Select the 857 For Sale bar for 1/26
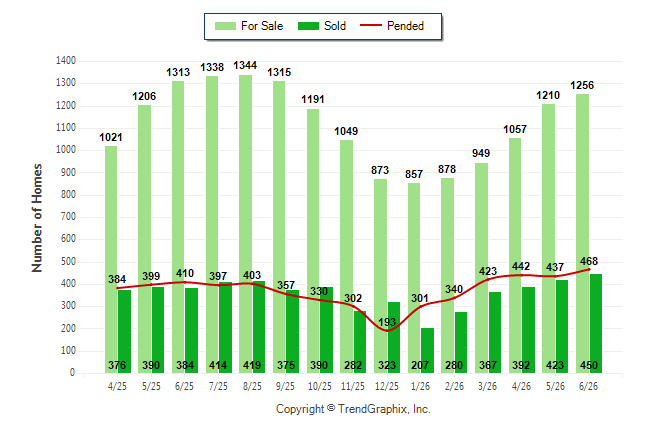The width and height of the screenshot is (646, 434). pyautogui.click(x=414, y=278)
